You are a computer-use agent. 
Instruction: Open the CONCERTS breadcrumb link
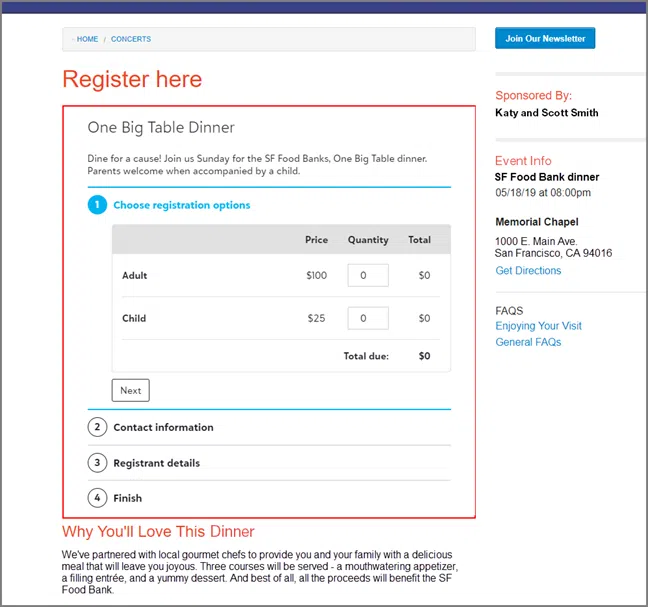tap(131, 39)
